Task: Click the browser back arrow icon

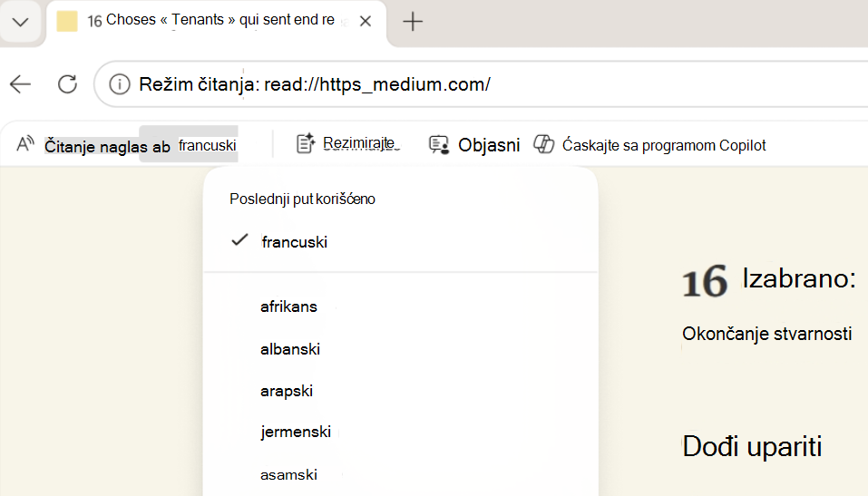Action: (21, 84)
